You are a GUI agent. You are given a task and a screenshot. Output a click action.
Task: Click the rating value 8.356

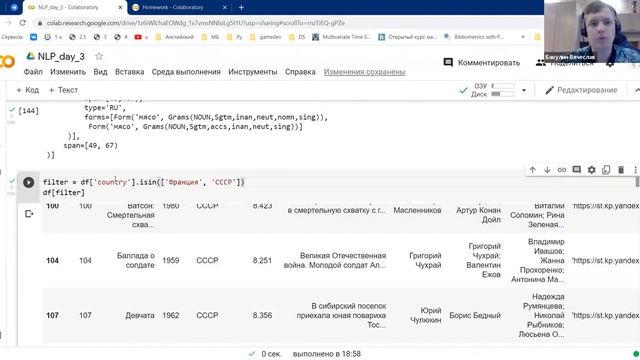(262, 315)
